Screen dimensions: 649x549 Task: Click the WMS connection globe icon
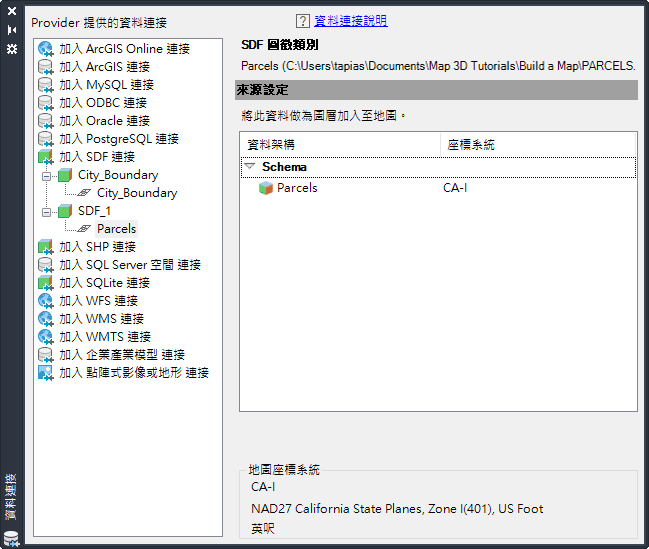click(46, 319)
